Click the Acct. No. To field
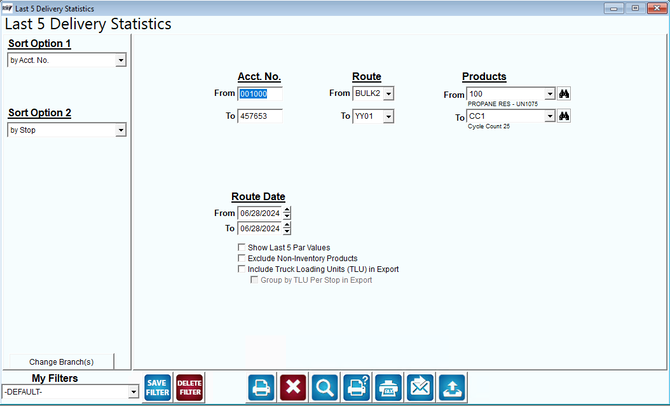Screen dimensions: 670x406 click(x=260, y=116)
